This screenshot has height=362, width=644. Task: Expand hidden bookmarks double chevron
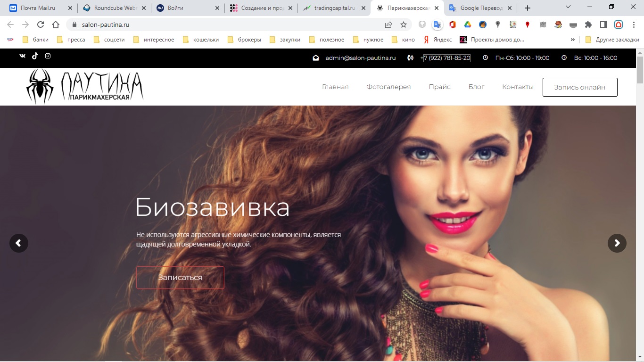(x=573, y=40)
